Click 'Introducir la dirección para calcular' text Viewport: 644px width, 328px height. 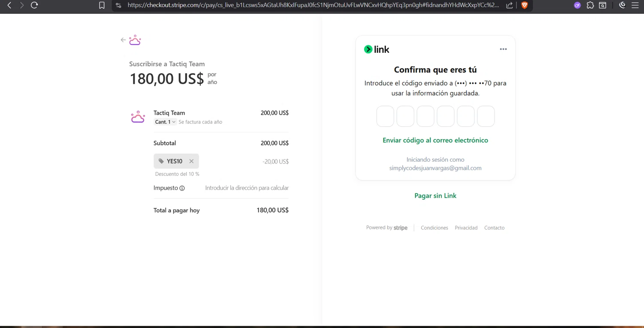pyautogui.click(x=247, y=188)
